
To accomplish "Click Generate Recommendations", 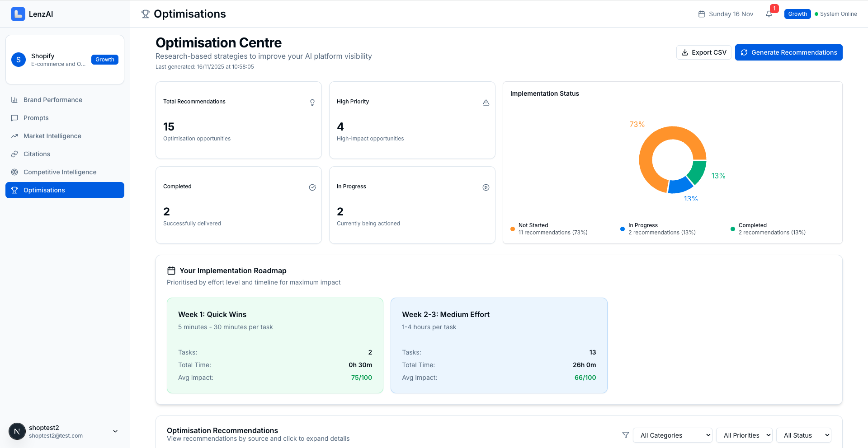I will point(788,52).
